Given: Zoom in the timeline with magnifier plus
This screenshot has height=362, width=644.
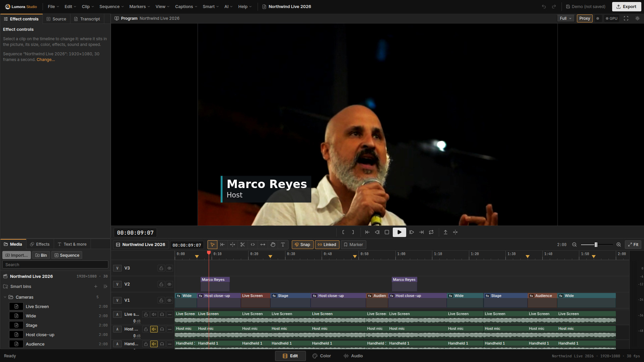Looking at the screenshot, I should pyautogui.click(x=619, y=245).
